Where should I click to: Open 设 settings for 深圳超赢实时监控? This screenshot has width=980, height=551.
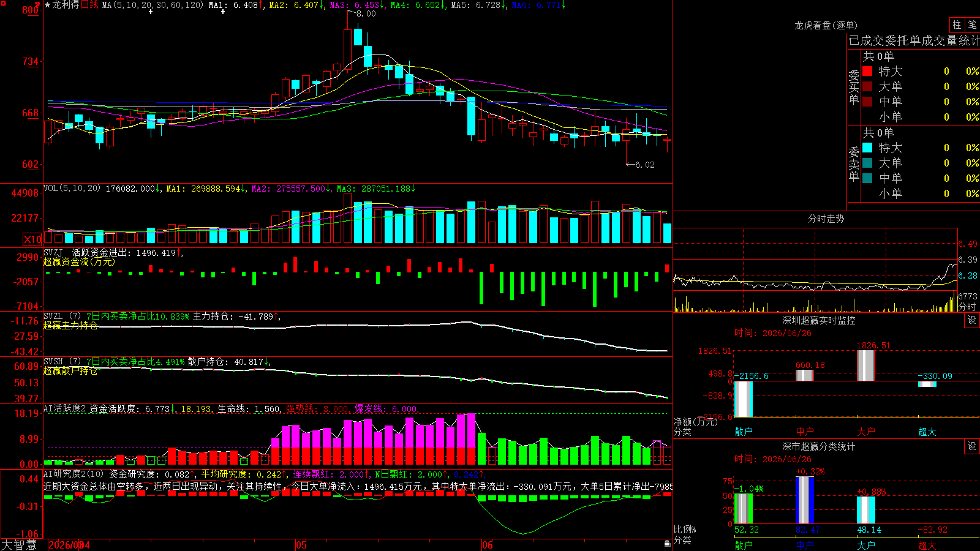coord(972,320)
